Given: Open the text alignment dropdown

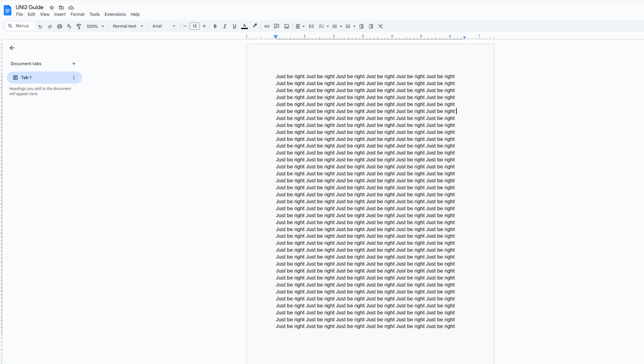Looking at the screenshot, I should click(300, 26).
